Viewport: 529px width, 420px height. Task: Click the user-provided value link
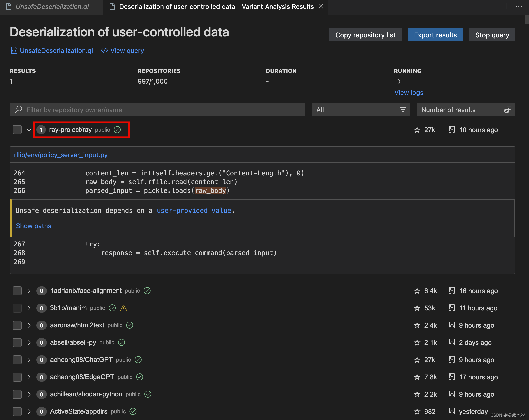[x=194, y=211]
